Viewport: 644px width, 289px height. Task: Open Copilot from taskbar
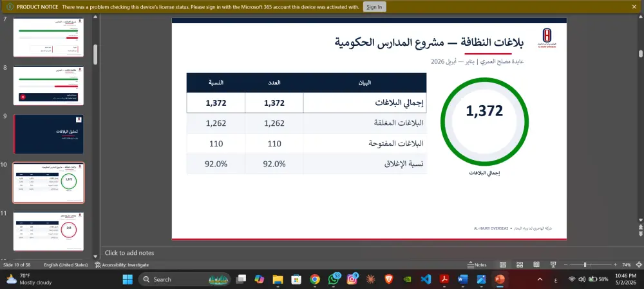tap(259, 279)
